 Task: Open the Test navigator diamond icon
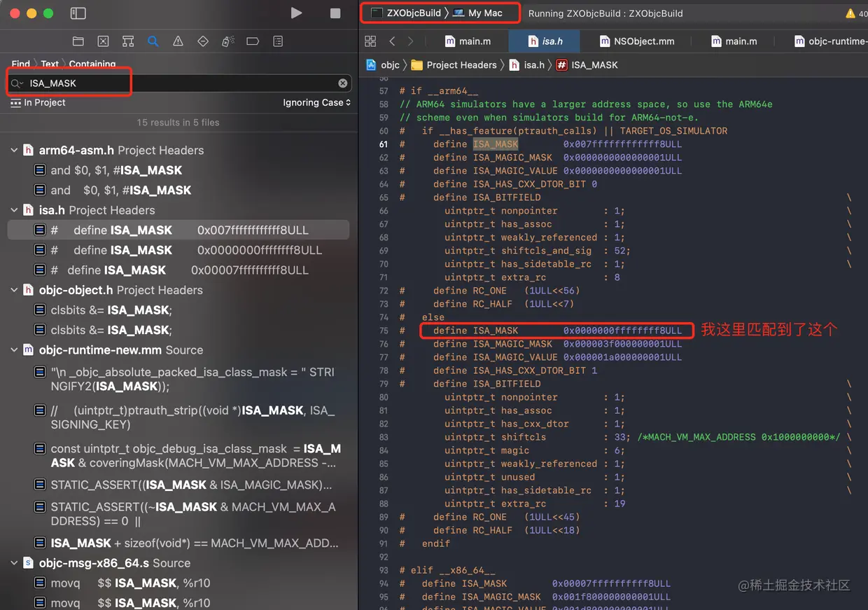pos(203,41)
